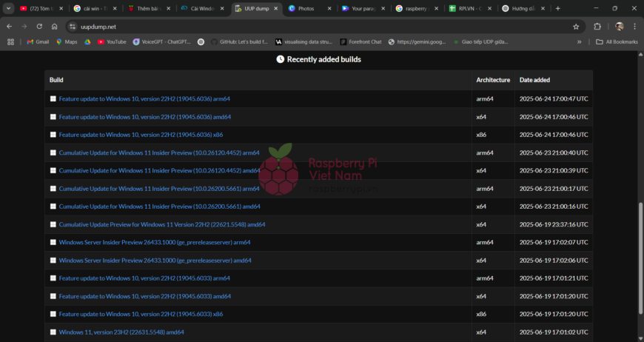This screenshot has width=644, height=342.
Task: Open Windows Server Insider Preview 26433.1000 amd64
Action: pos(155,261)
